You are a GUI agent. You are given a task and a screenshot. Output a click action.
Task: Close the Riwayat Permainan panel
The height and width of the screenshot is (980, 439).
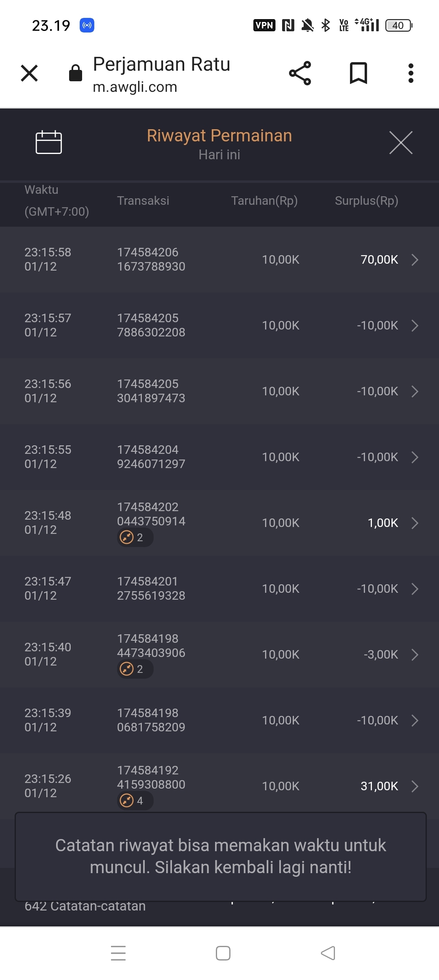(x=401, y=143)
